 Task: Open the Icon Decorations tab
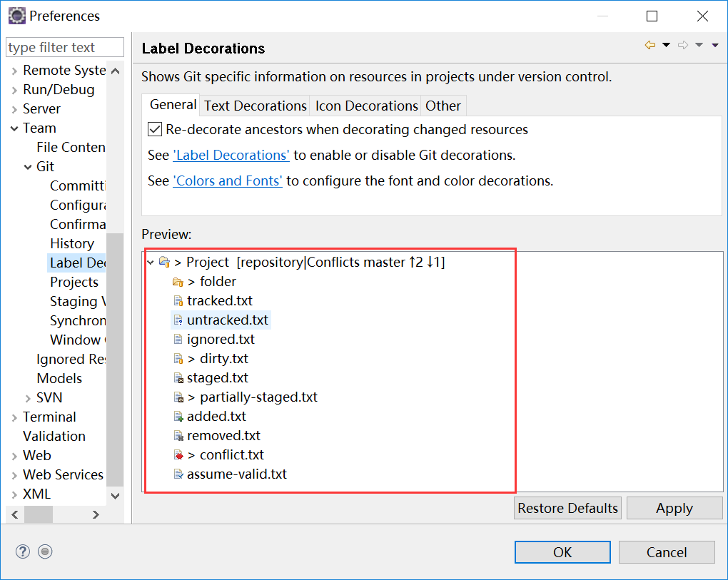click(x=367, y=106)
